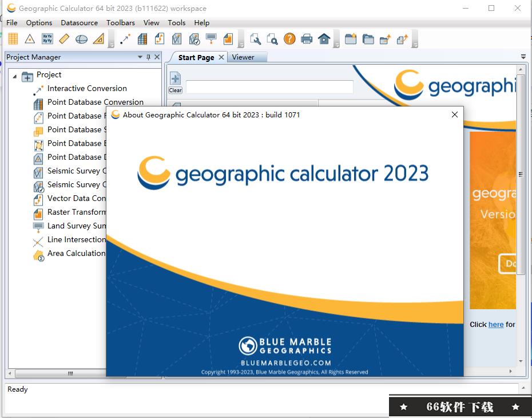Image resolution: width=532 pixels, height=418 pixels.
Task: Click the printer toolbar icon
Action: [307, 39]
